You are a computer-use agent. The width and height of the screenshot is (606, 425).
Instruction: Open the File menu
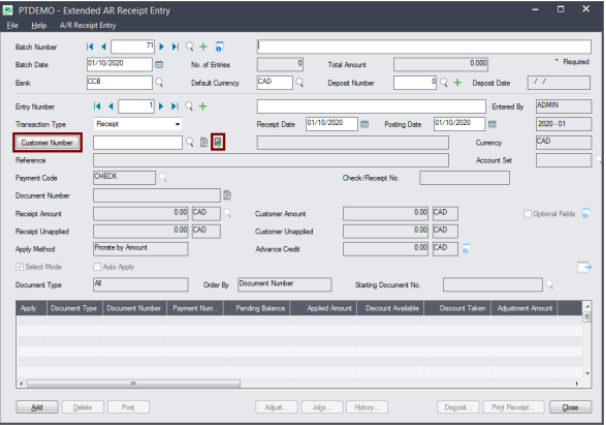12,26
